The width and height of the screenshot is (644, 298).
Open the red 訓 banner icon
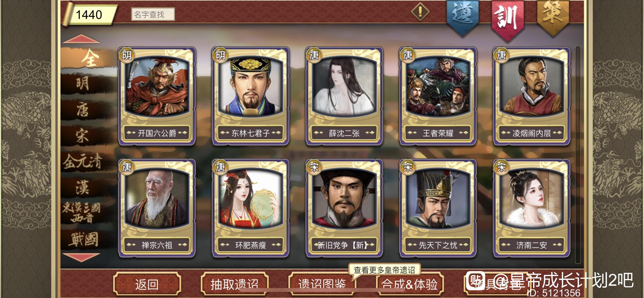(x=508, y=19)
